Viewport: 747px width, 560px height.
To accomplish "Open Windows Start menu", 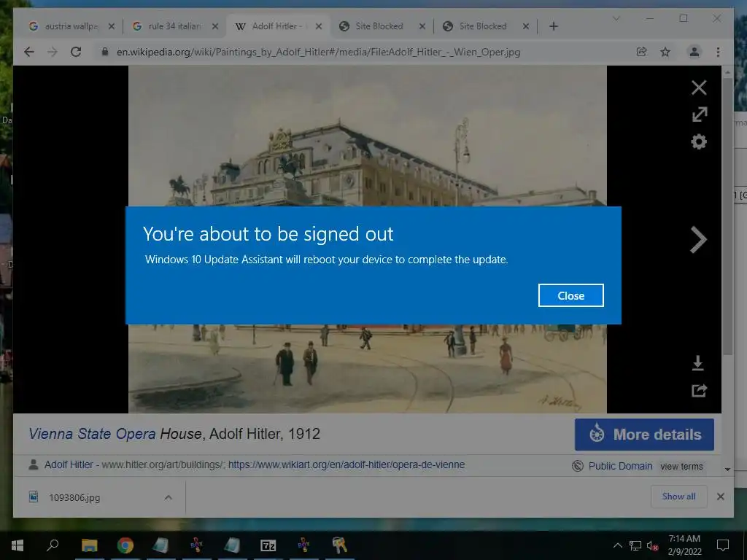I will (18, 545).
